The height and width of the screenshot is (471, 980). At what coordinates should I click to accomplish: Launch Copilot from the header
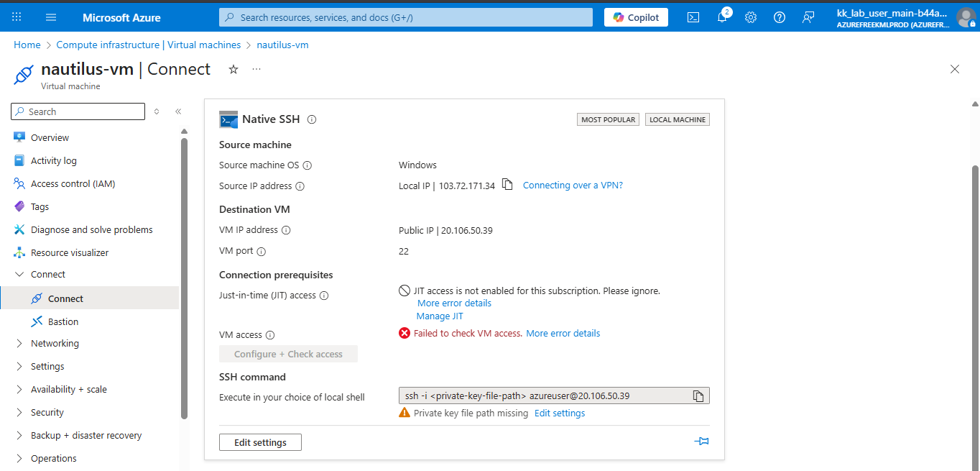[x=636, y=17]
